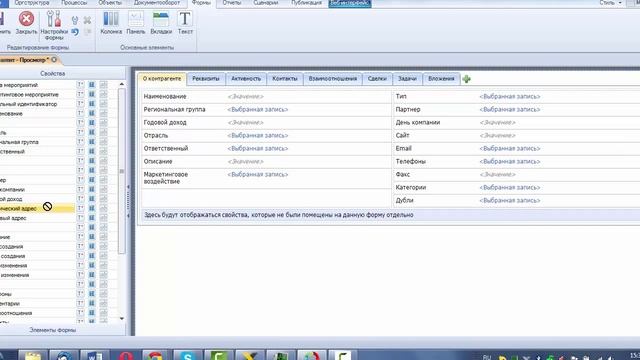
Task: Select the Маркетинговое воздействие field label
Action: 166,178
